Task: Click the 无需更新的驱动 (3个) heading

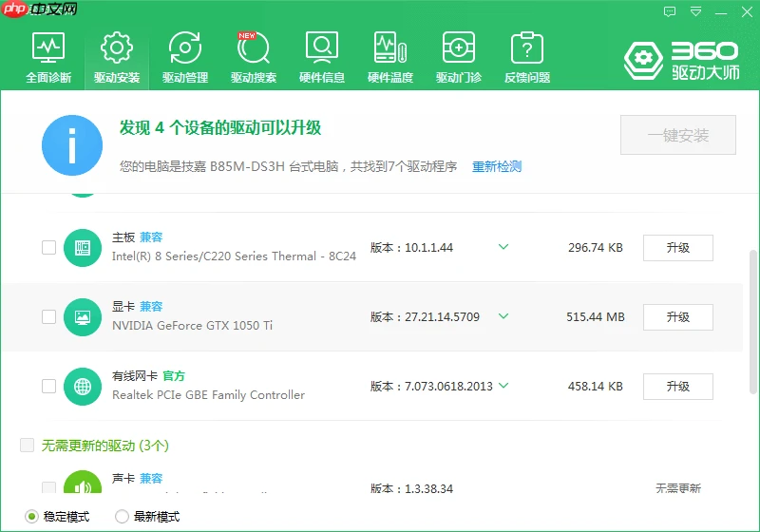Action: click(x=105, y=446)
